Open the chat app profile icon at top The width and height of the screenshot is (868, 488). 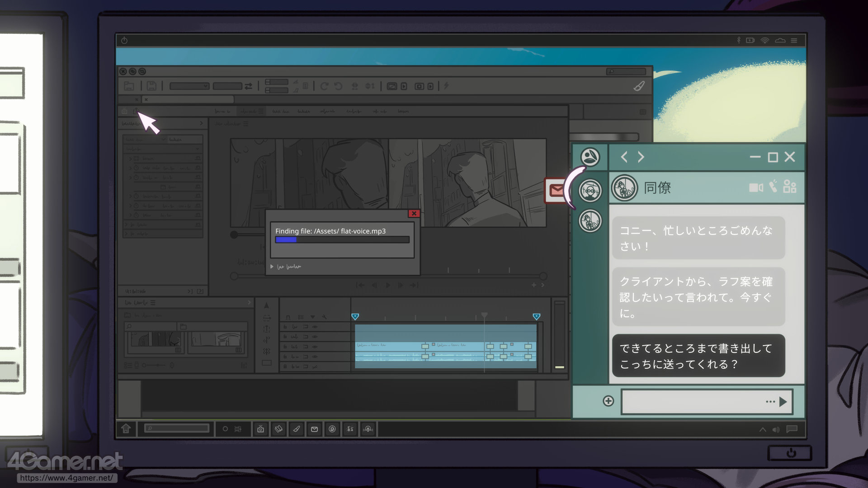(x=590, y=157)
